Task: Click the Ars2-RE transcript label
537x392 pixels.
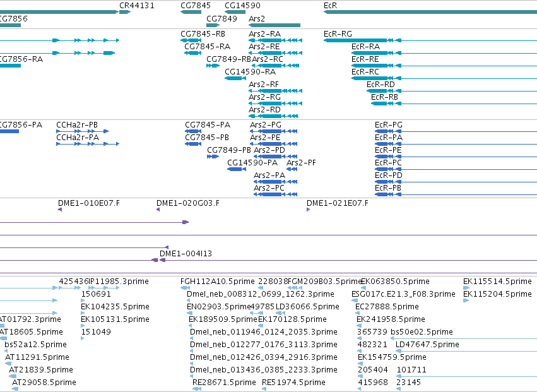Action: (264, 47)
